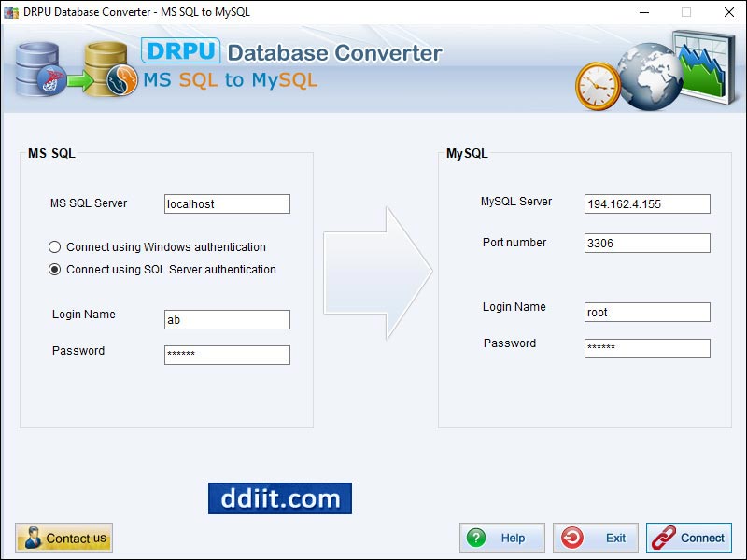This screenshot has width=747, height=560.
Task: Open the Contact us button
Action: [63, 537]
